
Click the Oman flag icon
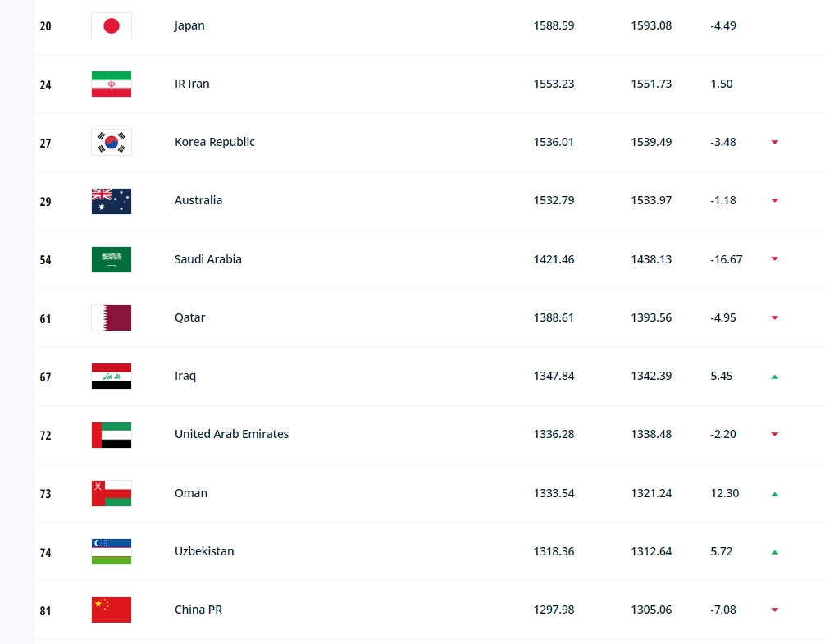(x=112, y=493)
